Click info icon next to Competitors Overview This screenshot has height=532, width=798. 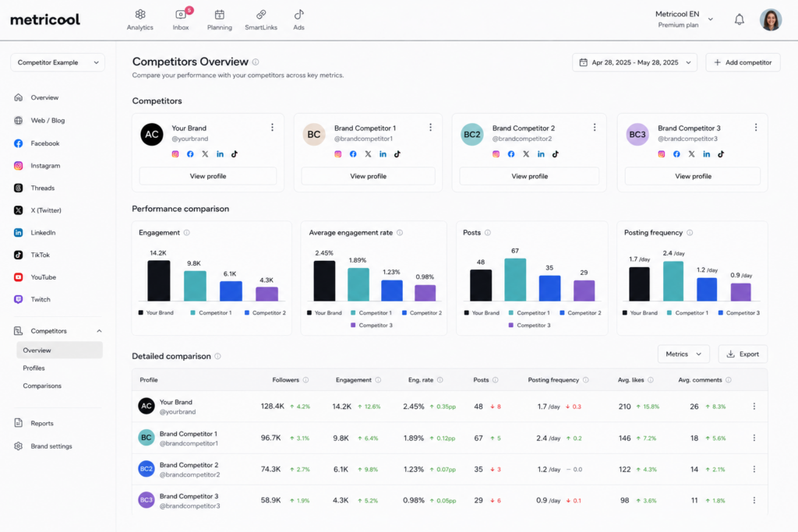click(x=256, y=62)
